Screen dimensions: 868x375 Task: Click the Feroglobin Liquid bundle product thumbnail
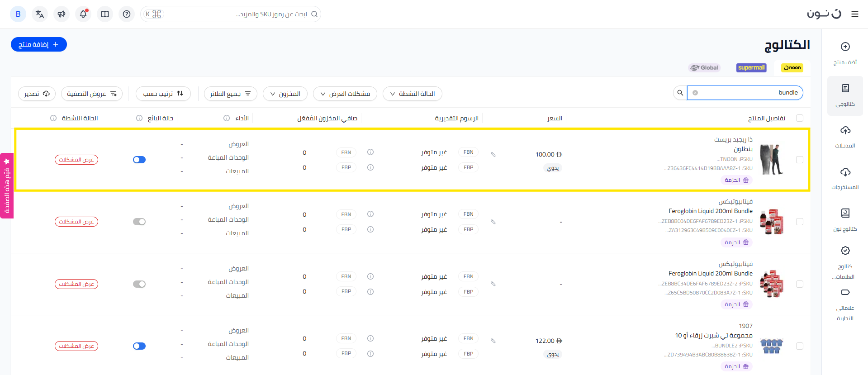[x=771, y=222]
